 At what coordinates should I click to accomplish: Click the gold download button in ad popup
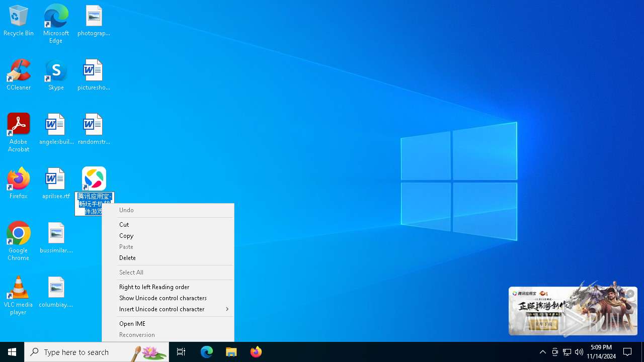[543, 325]
